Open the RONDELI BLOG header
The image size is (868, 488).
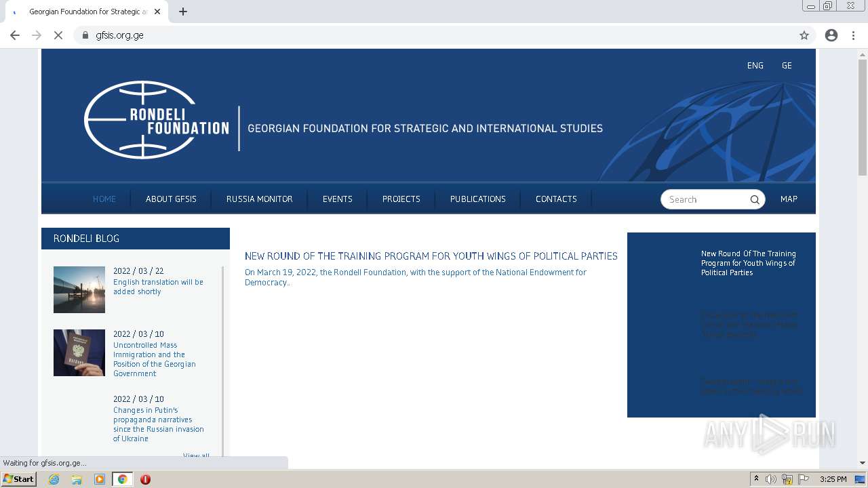(136, 239)
